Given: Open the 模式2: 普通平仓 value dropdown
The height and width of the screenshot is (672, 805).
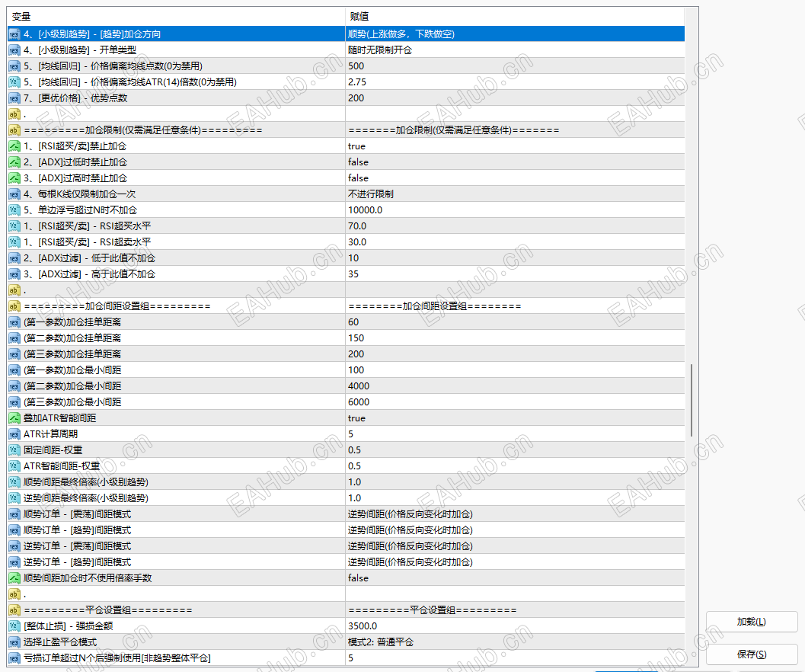Looking at the screenshot, I should 515,642.
